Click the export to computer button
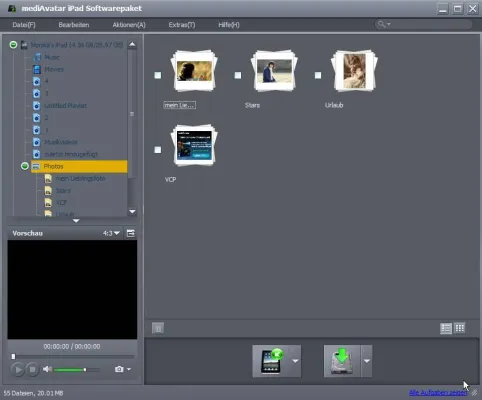Screen dimensions: 482x400 coord(342,361)
